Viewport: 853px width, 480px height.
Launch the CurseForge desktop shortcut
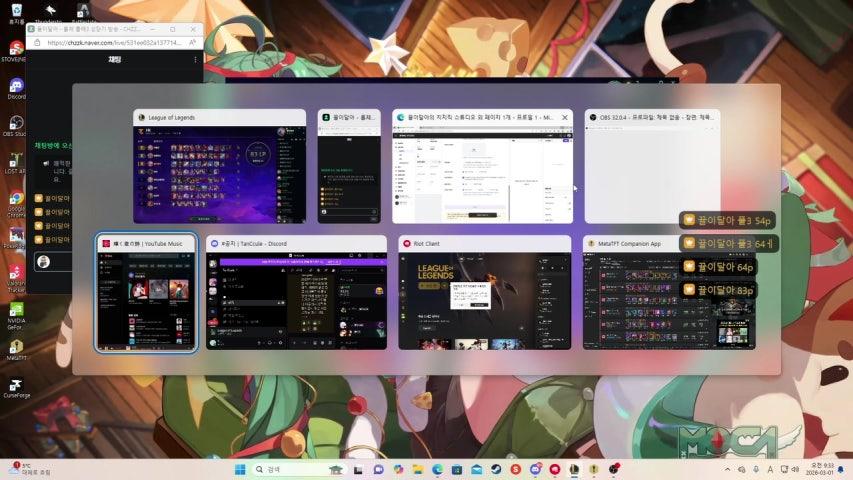tap(16, 386)
